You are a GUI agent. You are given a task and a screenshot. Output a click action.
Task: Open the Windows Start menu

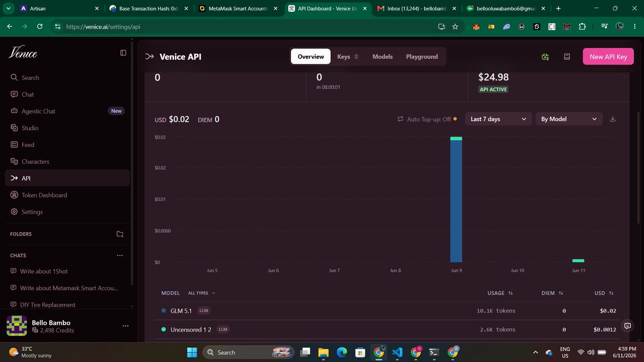192,352
